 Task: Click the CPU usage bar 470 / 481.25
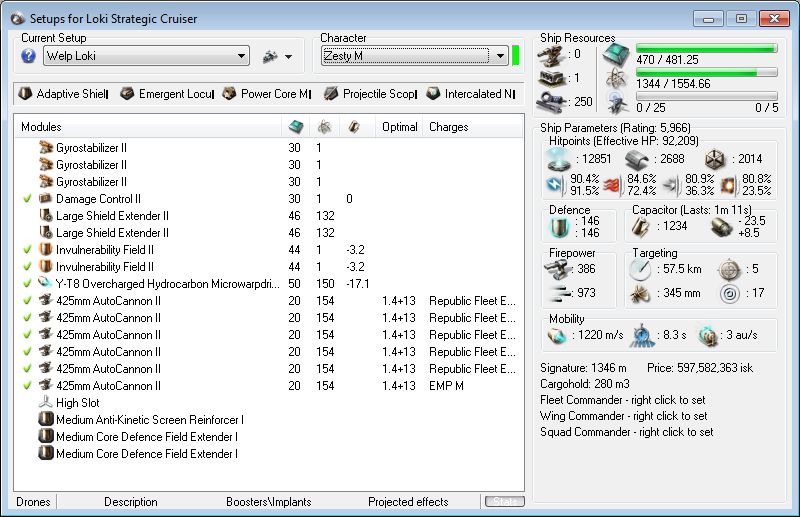pyautogui.click(x=707, y=48)
